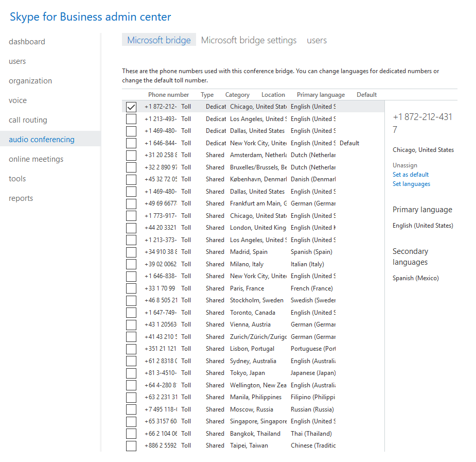
Task: Check the Zurich number checkbox
Action: tap(131, 337)
